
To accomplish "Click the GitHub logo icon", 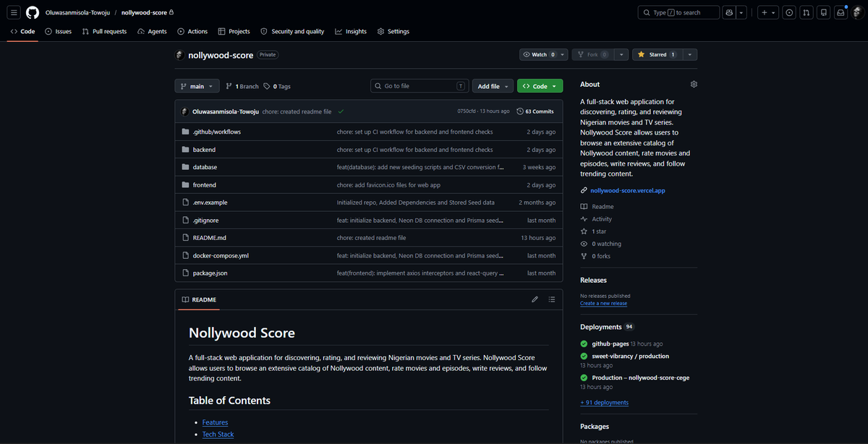I will 33,12.
